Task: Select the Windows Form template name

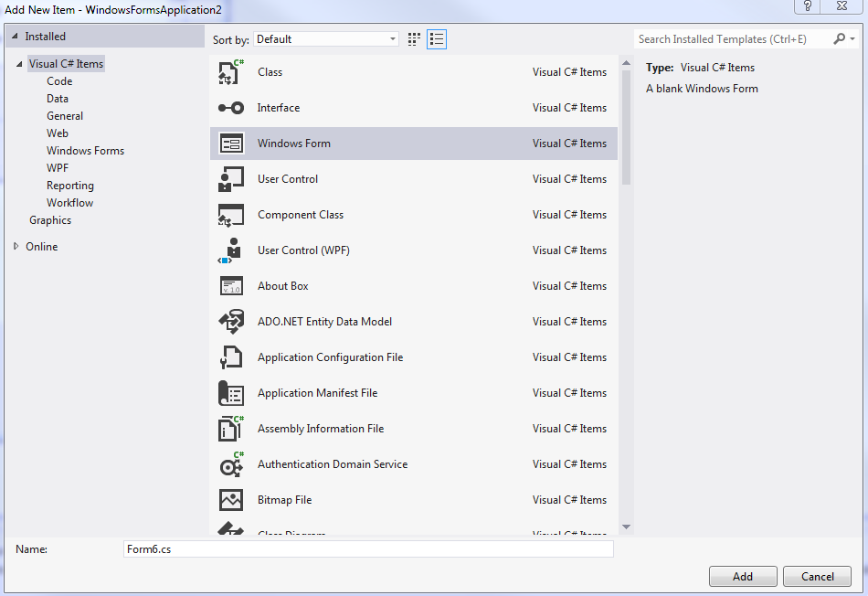Action: click(294, 144)
